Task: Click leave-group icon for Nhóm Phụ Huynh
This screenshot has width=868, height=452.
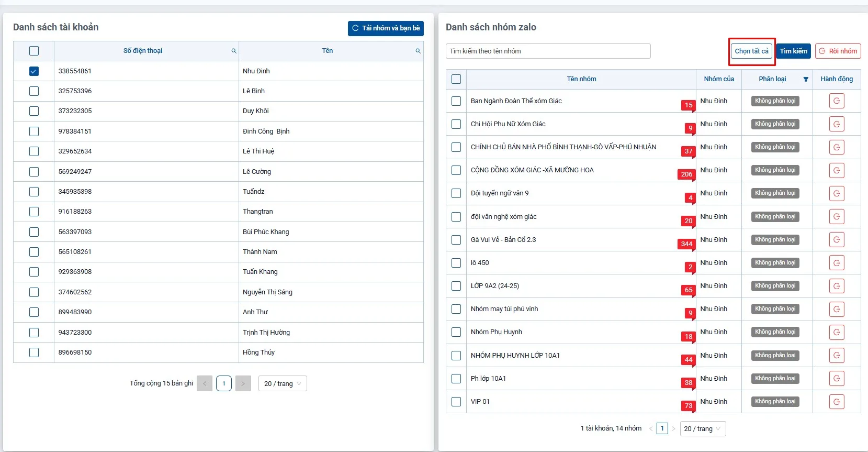Action: click(x=837, y=332)
